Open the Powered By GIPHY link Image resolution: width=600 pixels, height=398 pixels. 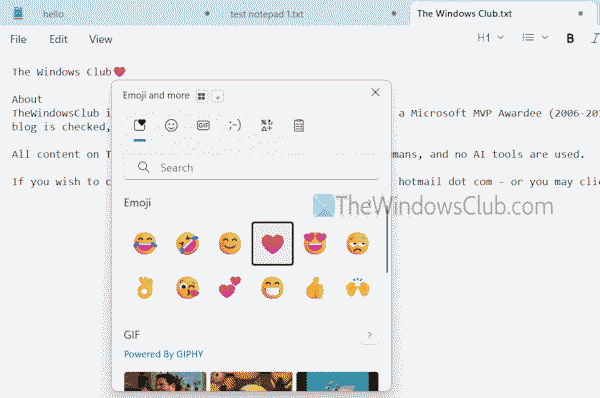point(163,354)
